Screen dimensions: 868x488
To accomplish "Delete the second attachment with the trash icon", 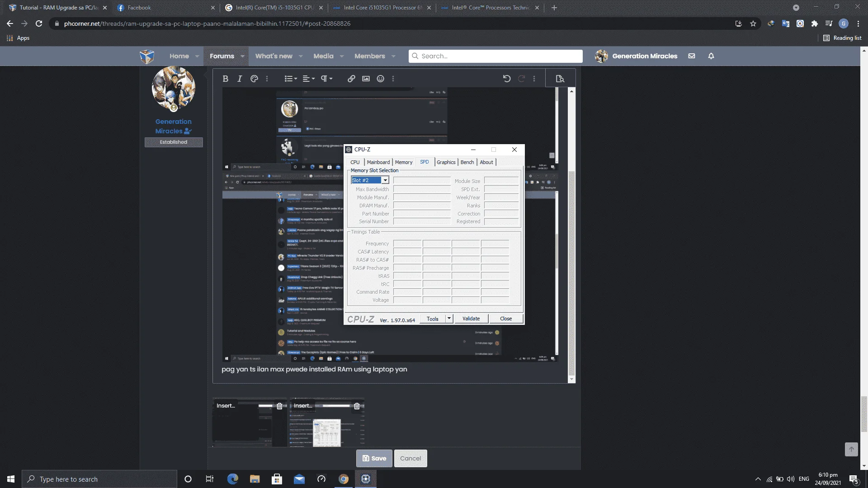I will coord(357,406).
